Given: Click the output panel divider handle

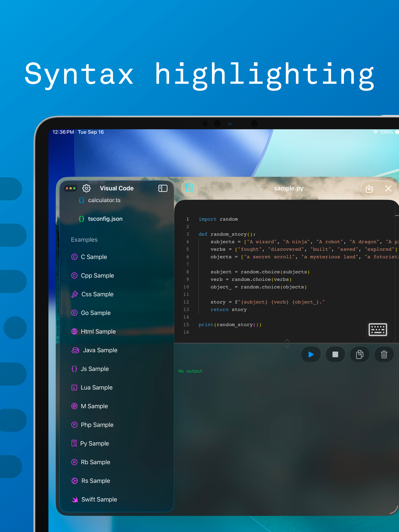Looking at the screenshot, I should pyautogui.click(x=287, y=343).
